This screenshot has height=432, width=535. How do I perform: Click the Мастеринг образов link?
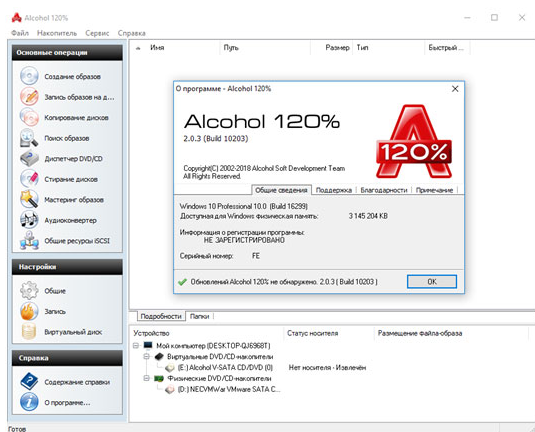74,200
